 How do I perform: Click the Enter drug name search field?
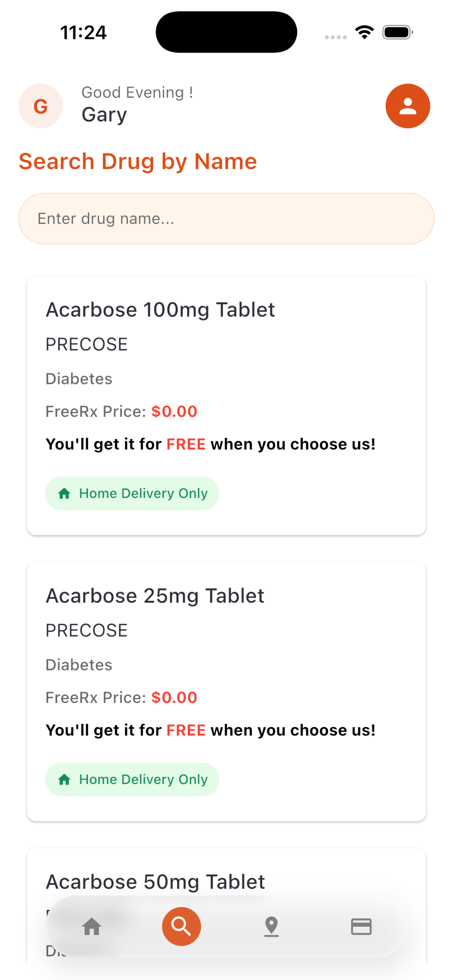tap(226, 219)
